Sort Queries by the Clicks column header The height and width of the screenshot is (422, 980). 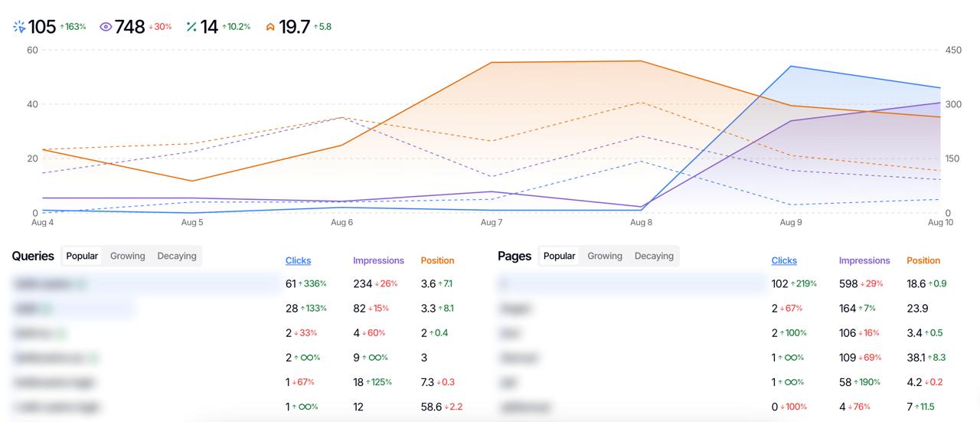[298, 260]
